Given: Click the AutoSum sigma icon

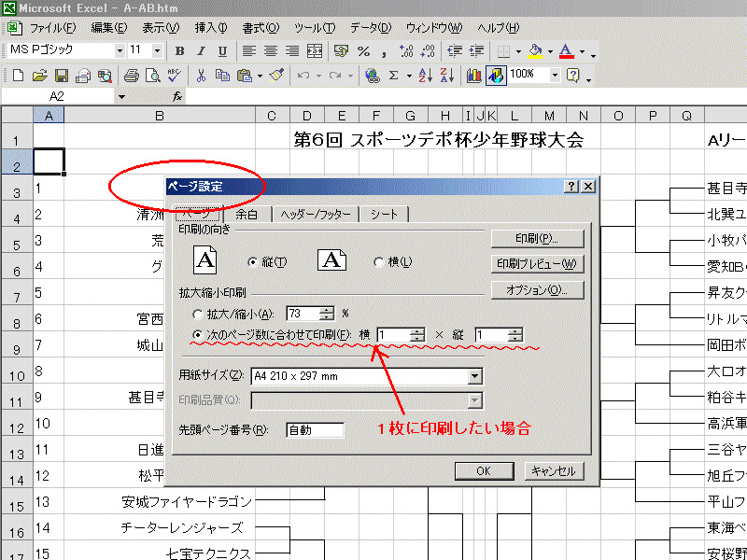Looking at the screenshot, I should (393, 76).
